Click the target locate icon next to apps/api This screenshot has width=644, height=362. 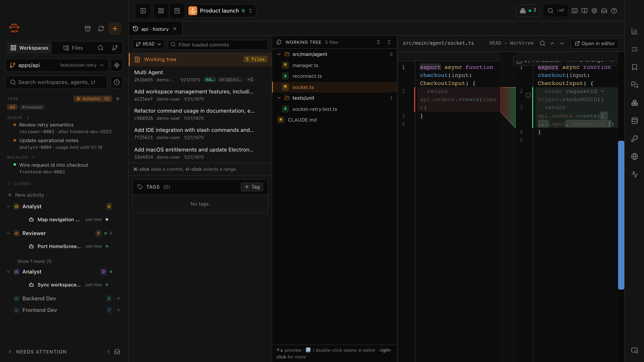pyautogui.click(x=117, y=65)
